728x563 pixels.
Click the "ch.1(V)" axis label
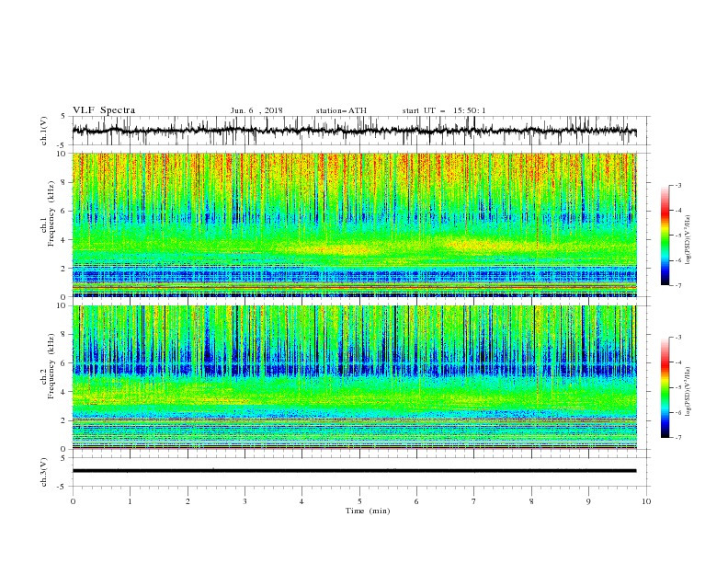tap(44, 131)
